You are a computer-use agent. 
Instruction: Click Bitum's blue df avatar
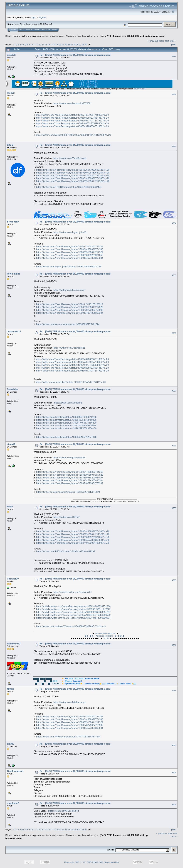(18, 170)
